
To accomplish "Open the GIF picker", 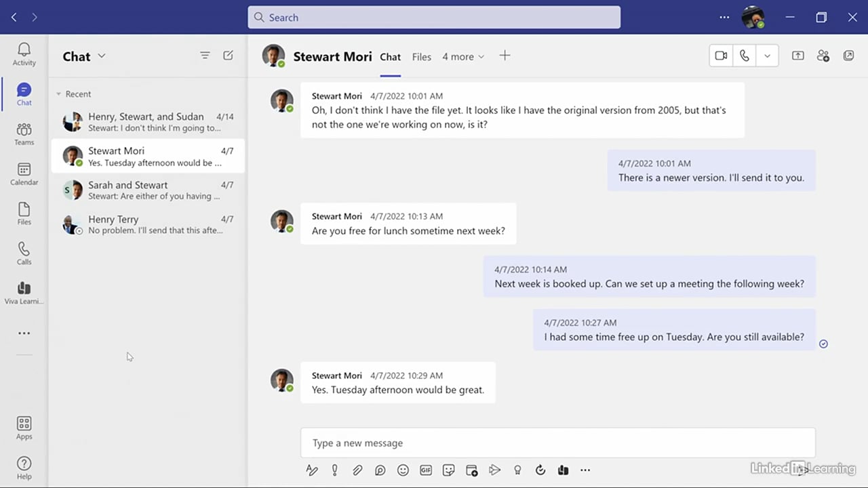I will (x=426, y=470).
